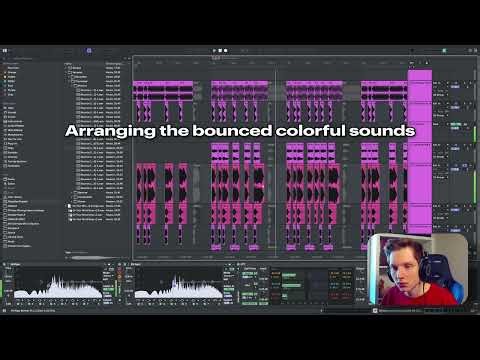Image resolution: width=480 pixels, height=360 pixels.
Task: Click the arrangement timeline ruler
Action: (270, 63)
